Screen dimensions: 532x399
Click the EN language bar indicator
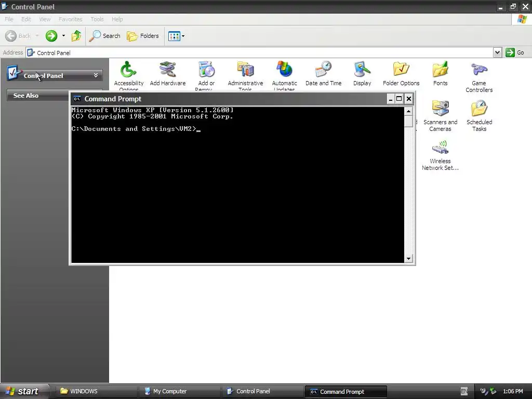[464, 391]
